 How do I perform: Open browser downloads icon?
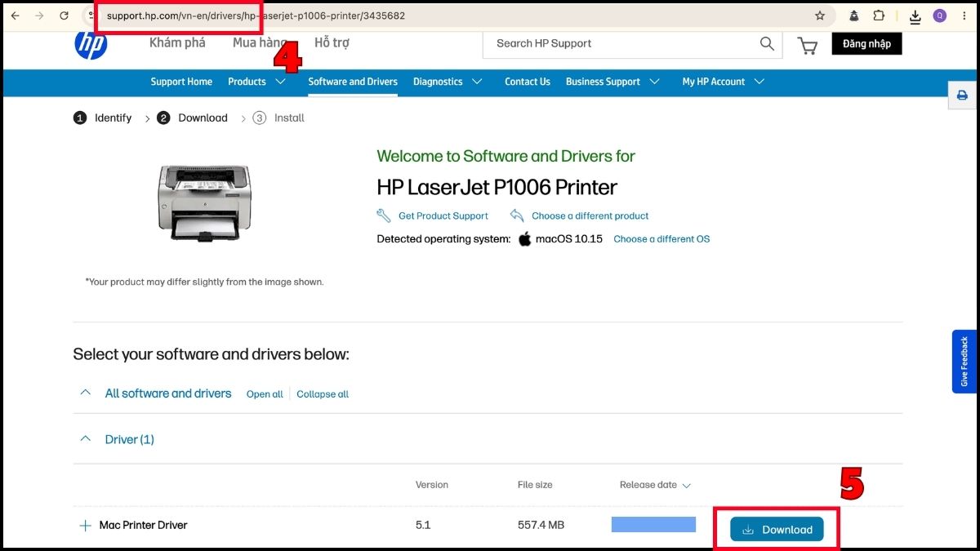(x=915, y=16)
